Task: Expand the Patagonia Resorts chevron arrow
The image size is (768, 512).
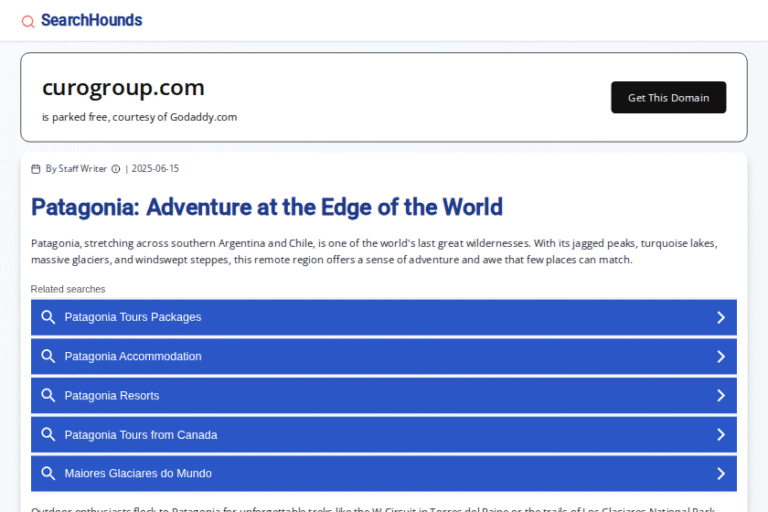Action: (x=720, y=395)
